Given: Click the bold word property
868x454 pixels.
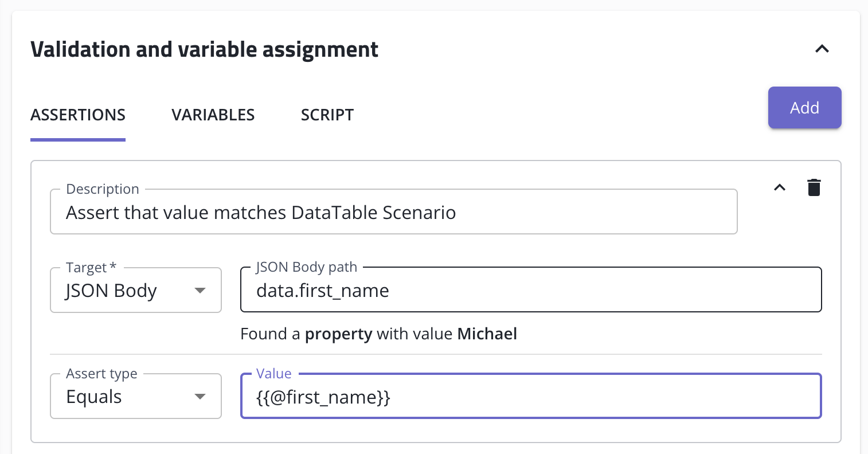Looking at the screenshot, I should [338, 334].
